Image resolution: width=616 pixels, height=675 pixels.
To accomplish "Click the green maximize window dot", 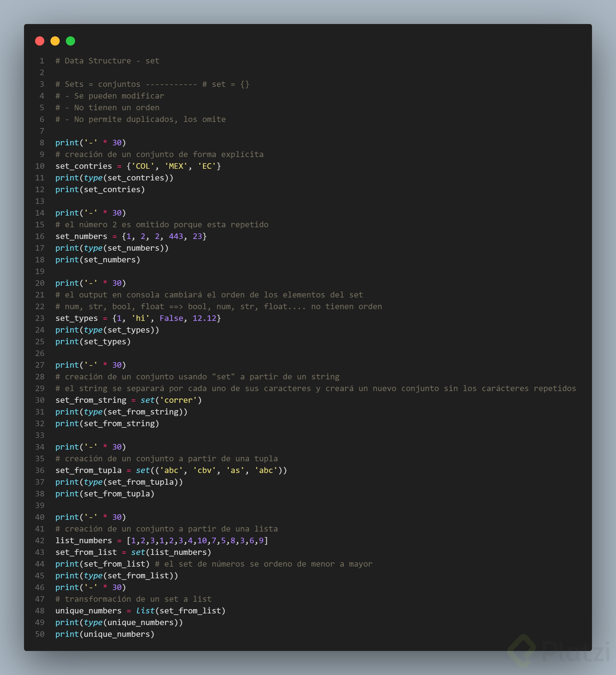I will pyautogui.click(x=70, y=41).
